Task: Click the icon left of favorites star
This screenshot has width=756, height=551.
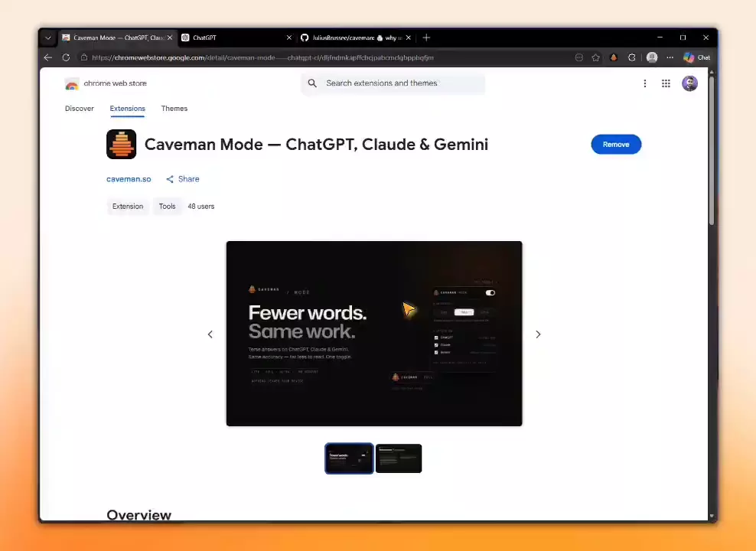Action: pos(579,57)
